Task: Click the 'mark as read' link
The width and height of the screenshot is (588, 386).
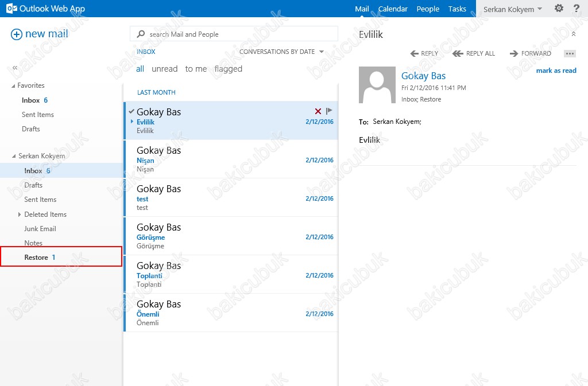Action: click(556, 71)
